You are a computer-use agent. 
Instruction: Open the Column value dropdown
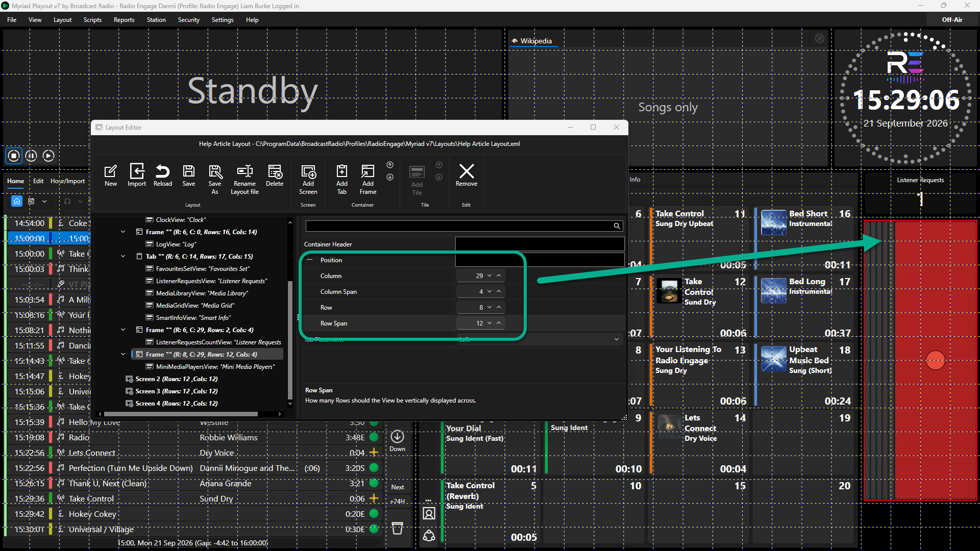pos(489,276)
